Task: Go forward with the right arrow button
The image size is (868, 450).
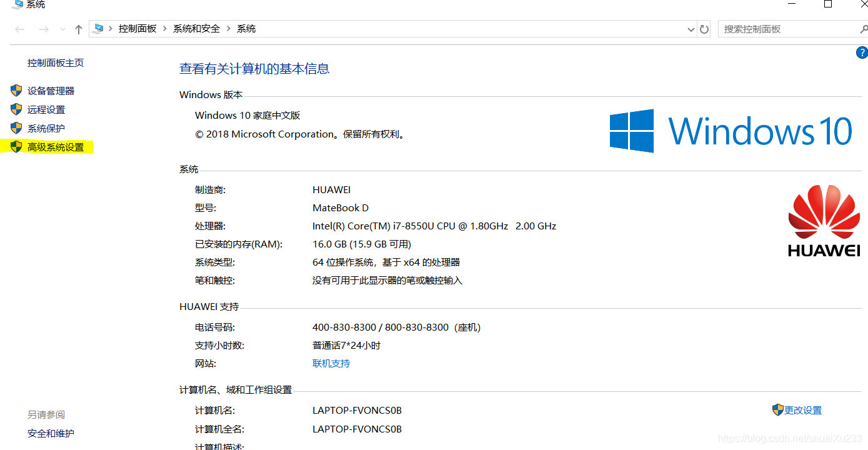Action: click(43, 29)
